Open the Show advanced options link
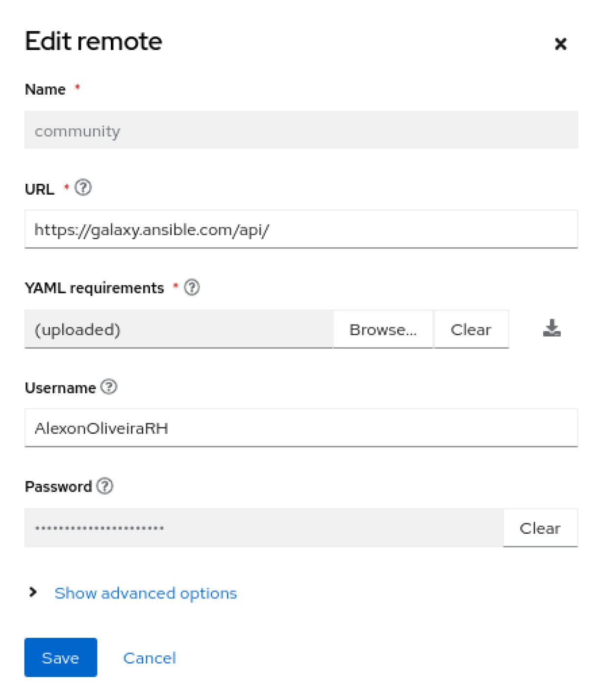Screen dimensions: 604x700 pyautogui.click(x=146, y=593)
